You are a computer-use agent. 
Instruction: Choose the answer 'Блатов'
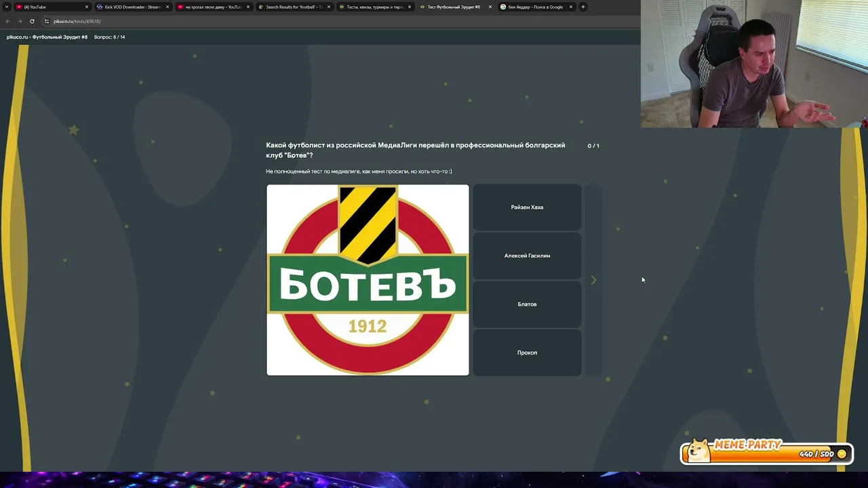point(527,304)
